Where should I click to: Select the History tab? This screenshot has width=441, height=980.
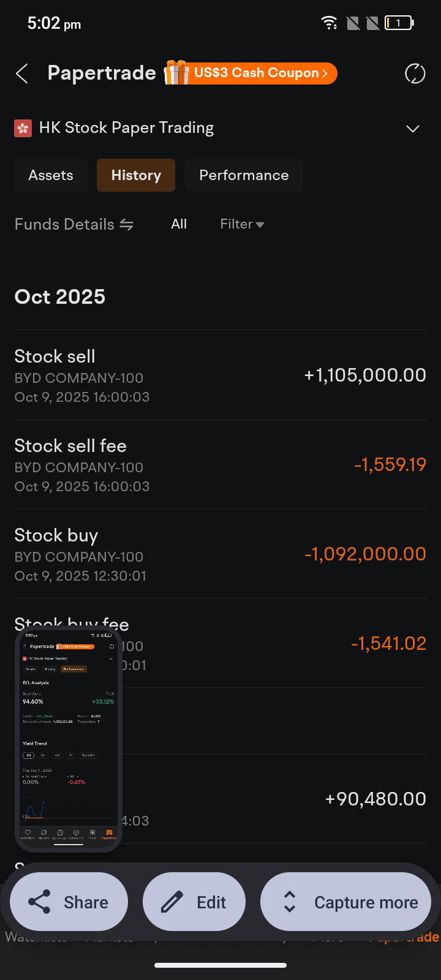136,175
